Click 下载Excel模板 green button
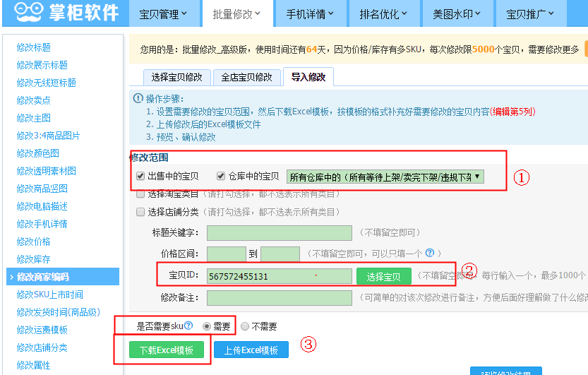 (167, 350)
